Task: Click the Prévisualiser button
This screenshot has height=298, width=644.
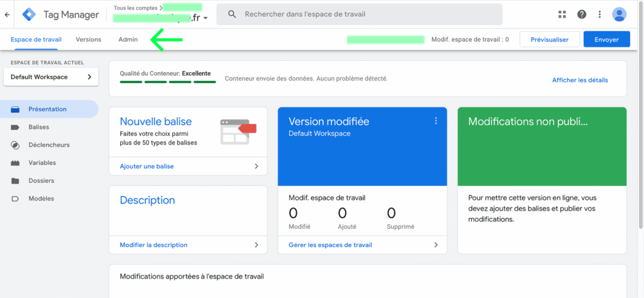Action: point(550,40)
